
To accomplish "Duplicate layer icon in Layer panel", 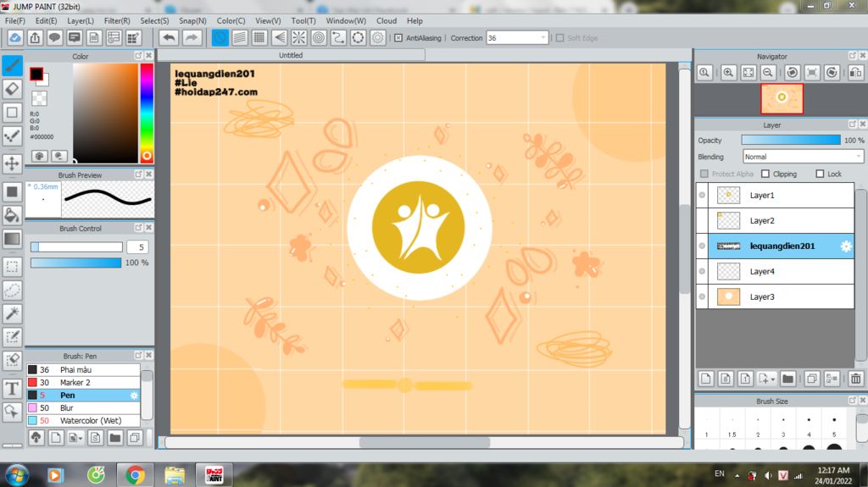I will pyautogui.click(x=812, y=379).
